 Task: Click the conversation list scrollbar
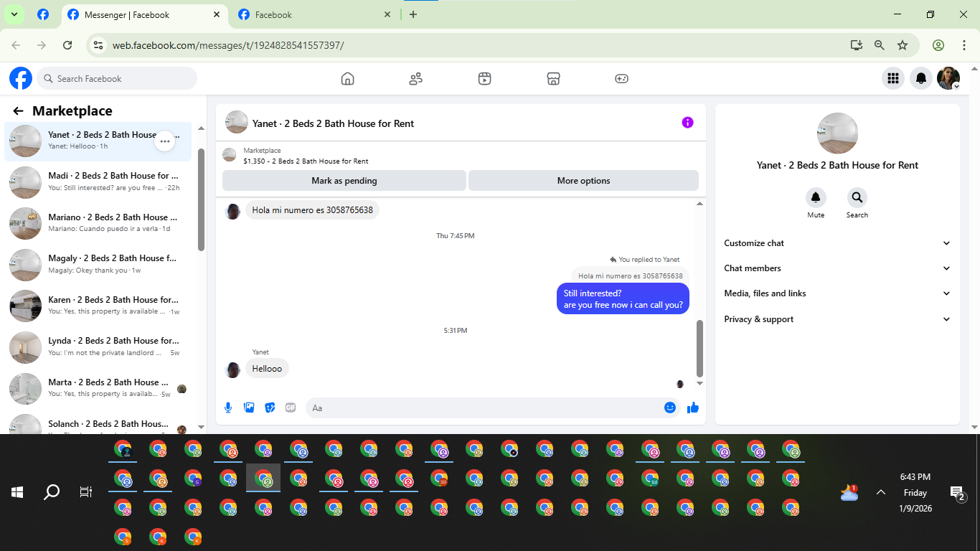(x=202, y=199)
